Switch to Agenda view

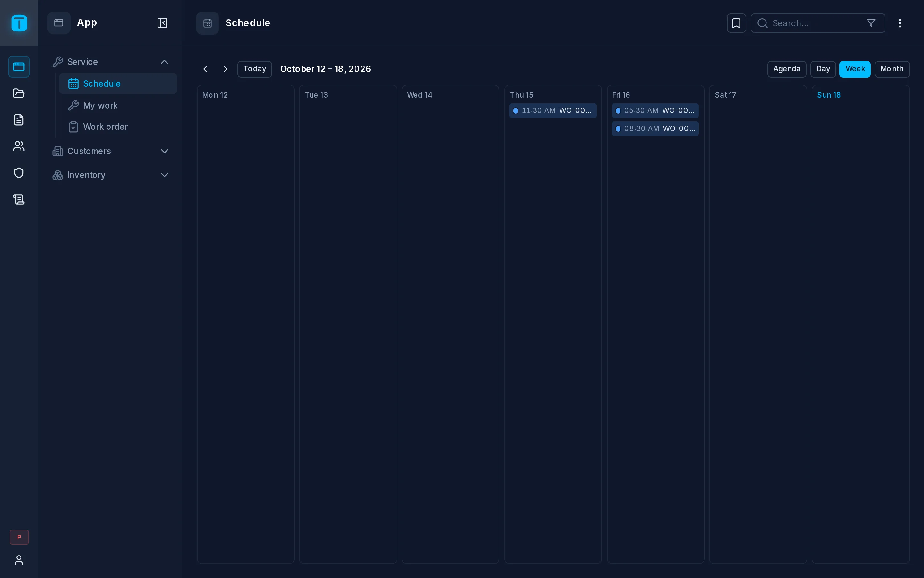coord(787,69)
